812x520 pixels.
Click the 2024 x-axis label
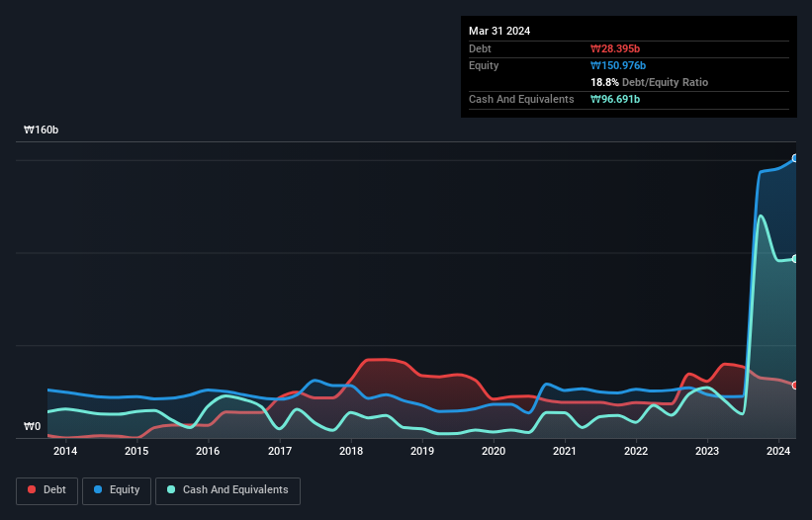tap(778, 451)
